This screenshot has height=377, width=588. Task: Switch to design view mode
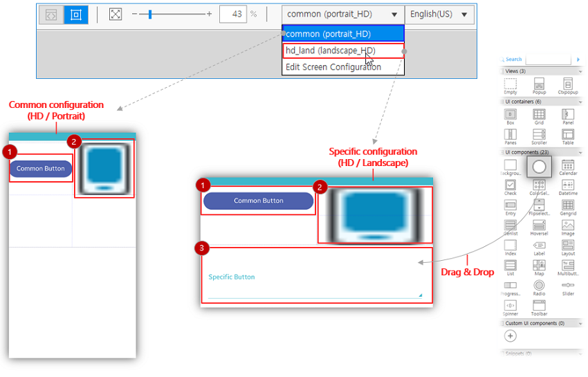pos(76,15)
